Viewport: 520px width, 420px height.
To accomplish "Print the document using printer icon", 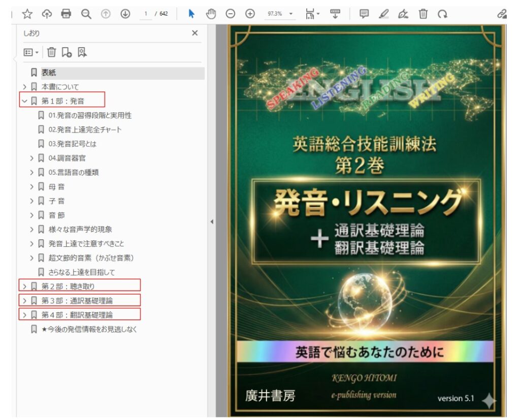I will coord(66,14).
